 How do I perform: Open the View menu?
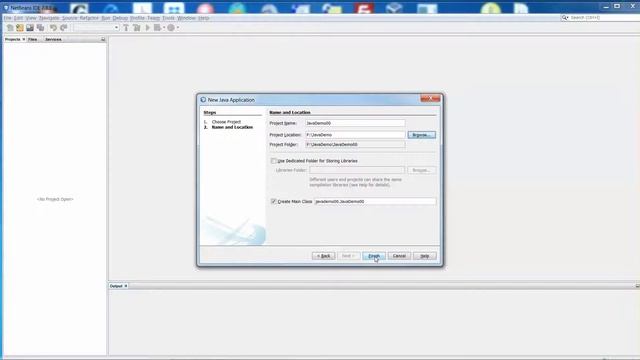31,18
